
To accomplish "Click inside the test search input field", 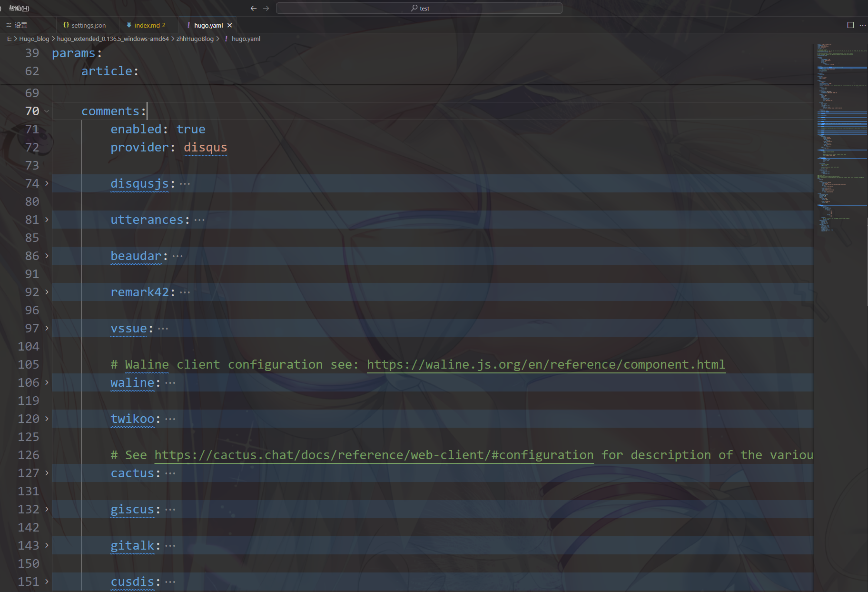I will [452, 8].
